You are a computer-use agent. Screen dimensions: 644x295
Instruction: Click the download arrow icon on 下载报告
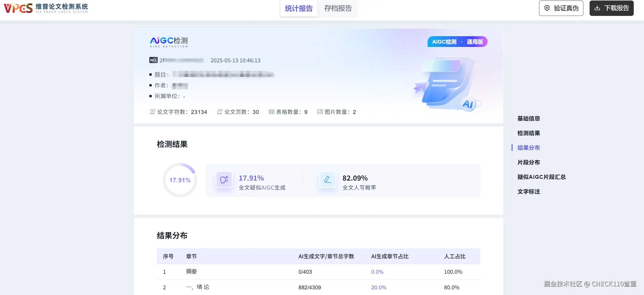coord(597,8)
